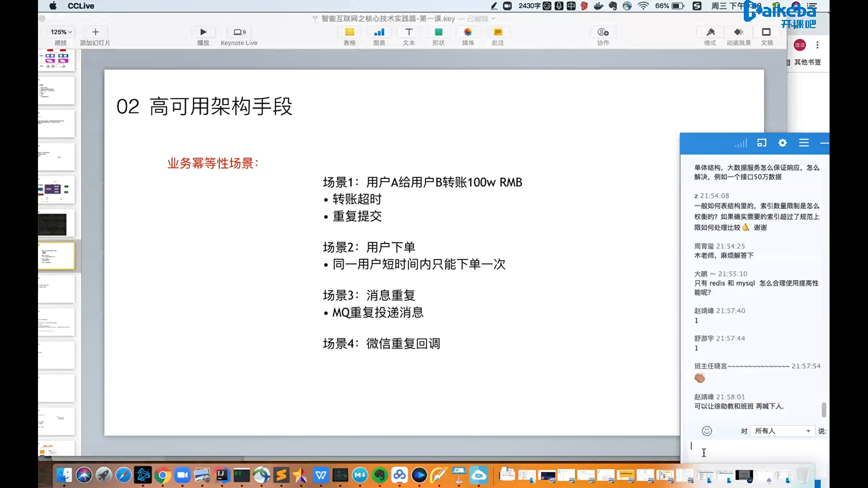This screenshot has width=868, height=488.
Task: Toggle the Animate effects panel
Action: pos(738,33)
